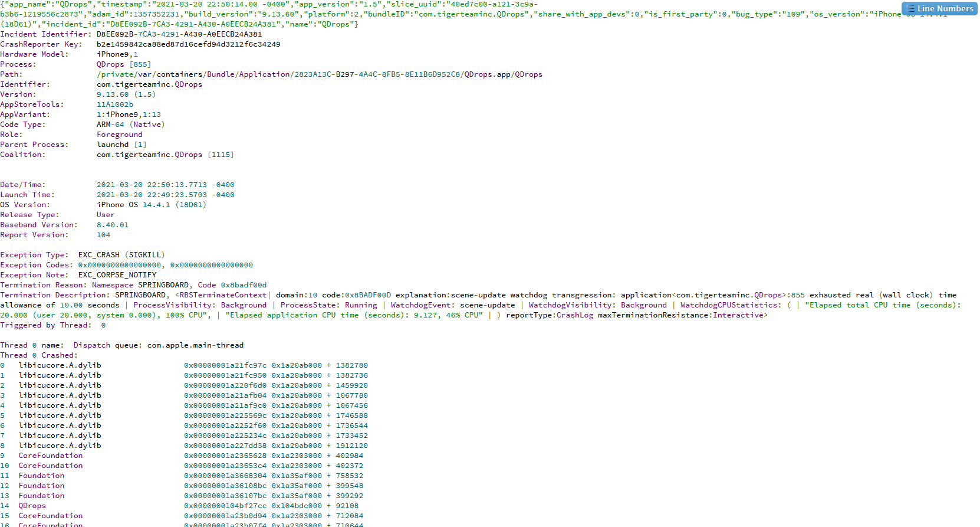Screen dimensions: 980x527
Task: Click RBSTerminateContext in Termination Description
Action: coord(223,295)
